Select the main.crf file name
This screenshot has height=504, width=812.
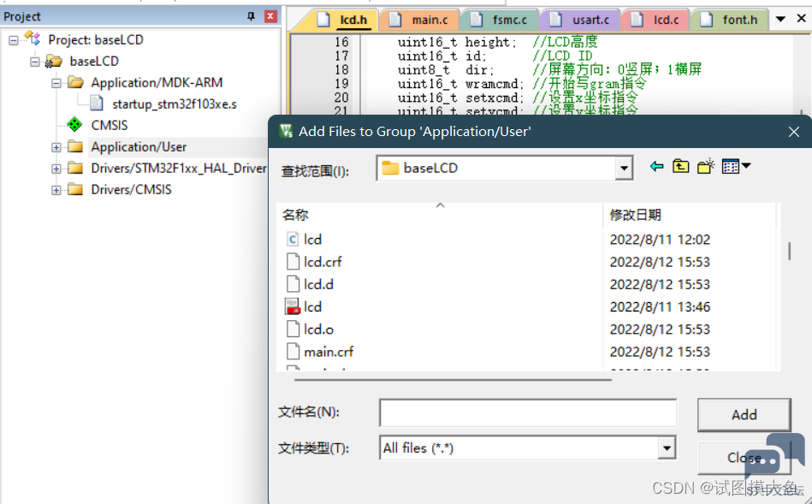tap(329, 352)
